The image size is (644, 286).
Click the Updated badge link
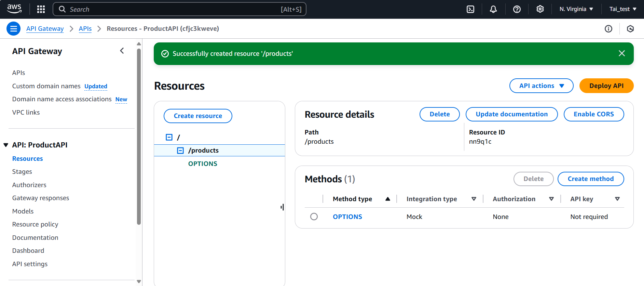pos(96,87)
